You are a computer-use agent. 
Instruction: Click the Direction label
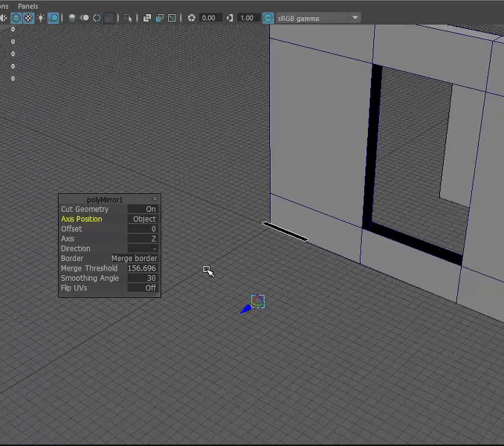(x=76, y=249)
